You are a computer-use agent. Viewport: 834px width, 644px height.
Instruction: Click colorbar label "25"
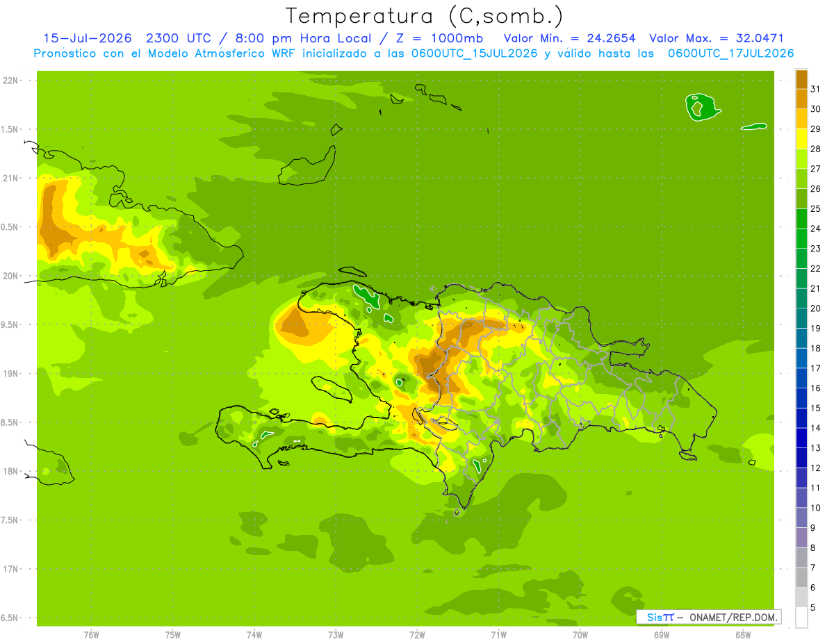815,208
